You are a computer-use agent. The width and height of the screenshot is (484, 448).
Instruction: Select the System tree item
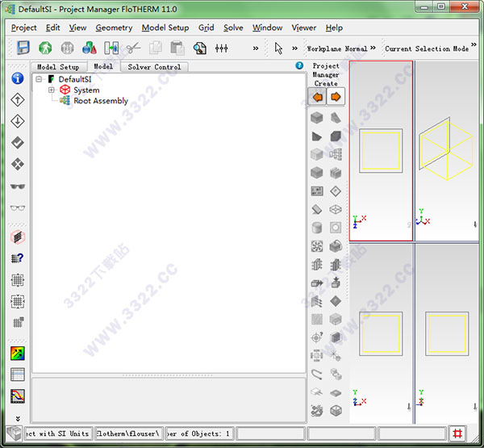point(86,90)
